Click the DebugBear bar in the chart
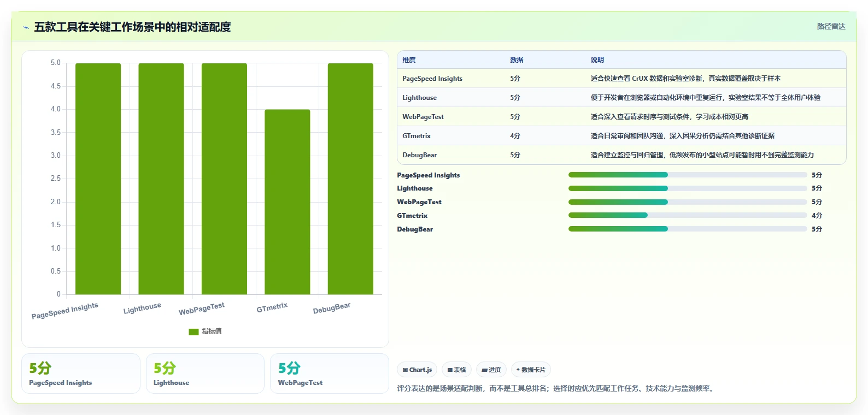Viewport: 868px width, 415px height. [350, 179]
